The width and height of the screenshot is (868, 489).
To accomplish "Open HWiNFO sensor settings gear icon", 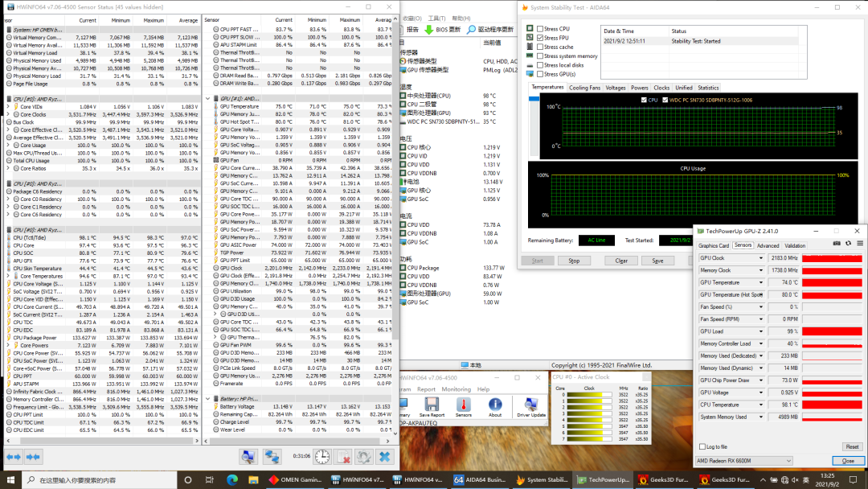I will [364, 456].
